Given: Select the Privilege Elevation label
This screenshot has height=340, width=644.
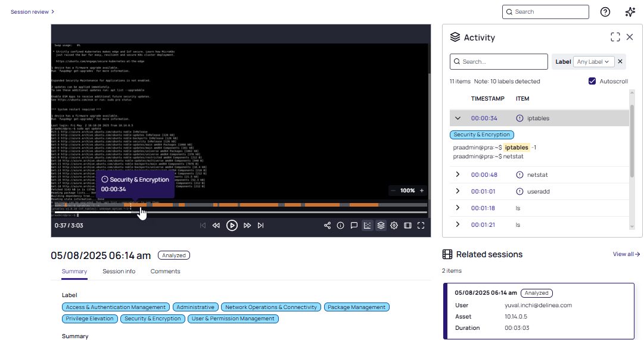Looking at the screenshot, I should pyautogui.click(x=89, y=319).
